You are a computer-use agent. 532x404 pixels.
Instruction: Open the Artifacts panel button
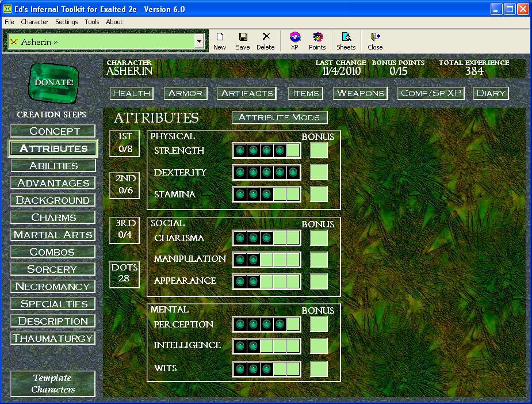coord(247,93)
